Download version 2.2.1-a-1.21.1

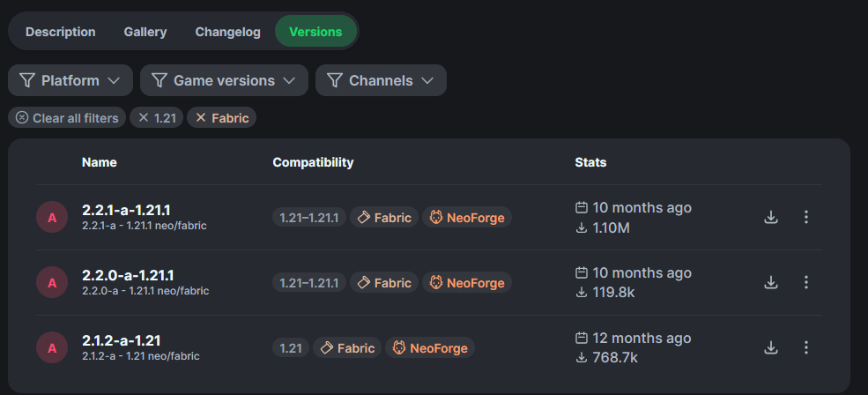click(771, 217)
